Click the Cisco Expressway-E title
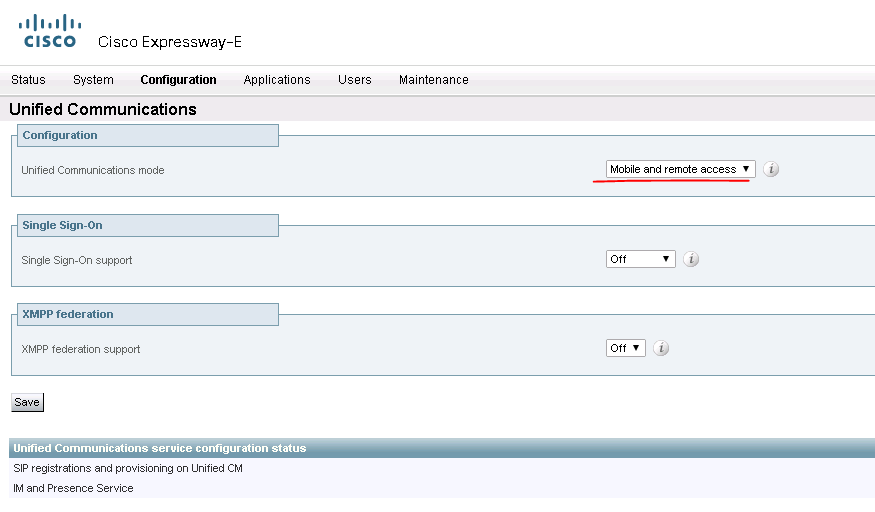The width and height of the screenshot is (875, 512). point(170,42)
